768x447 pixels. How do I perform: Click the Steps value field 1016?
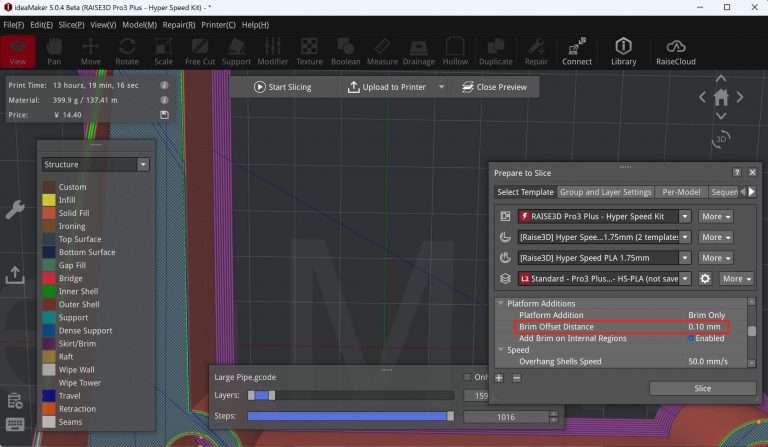(505, 417)
